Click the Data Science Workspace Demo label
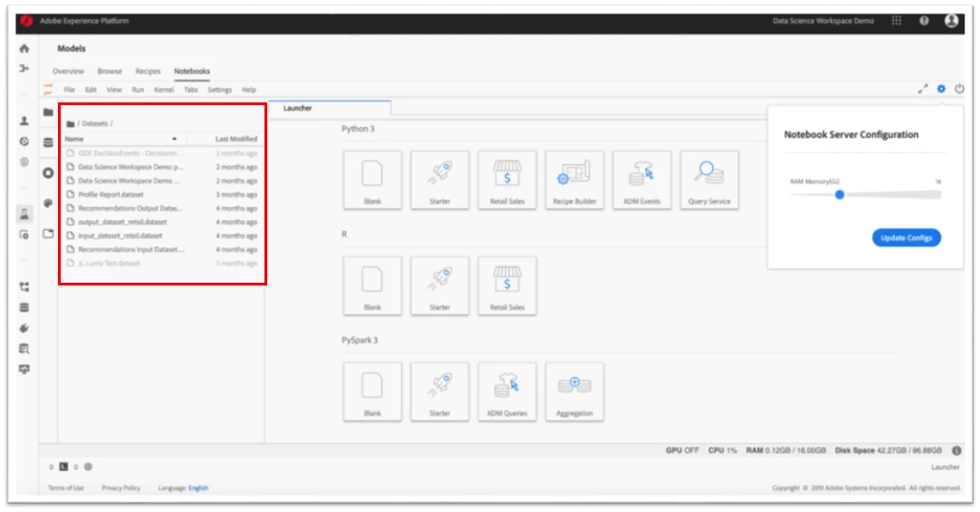The width and height of the screenshot is (980, 512). click(x=823, y=21)
